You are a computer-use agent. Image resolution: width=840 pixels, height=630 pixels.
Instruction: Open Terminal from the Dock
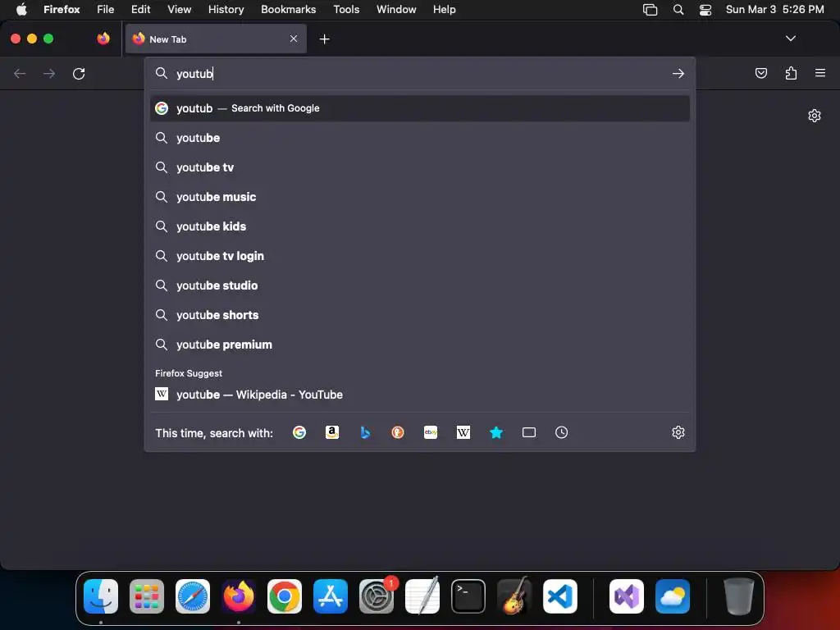pos(468,596)
